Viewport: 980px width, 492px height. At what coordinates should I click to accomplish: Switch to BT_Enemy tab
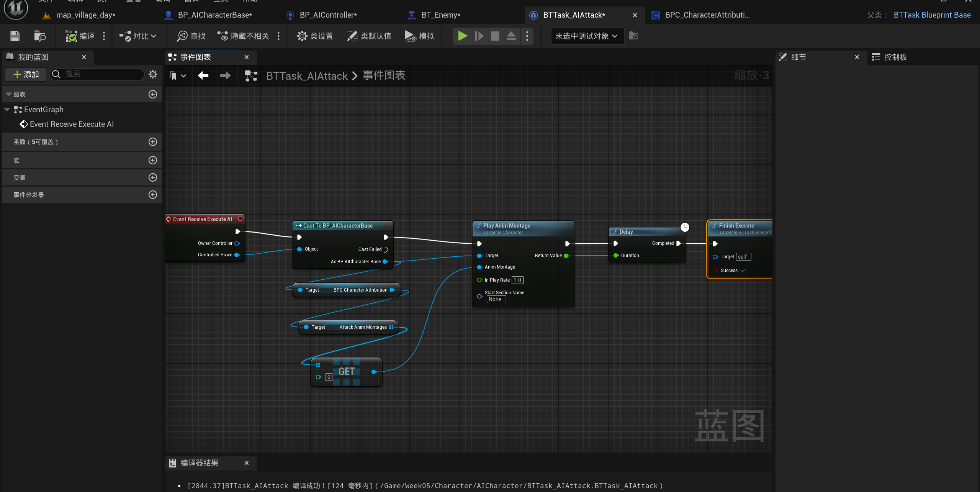pyautogui.click(x=440, y=15)
